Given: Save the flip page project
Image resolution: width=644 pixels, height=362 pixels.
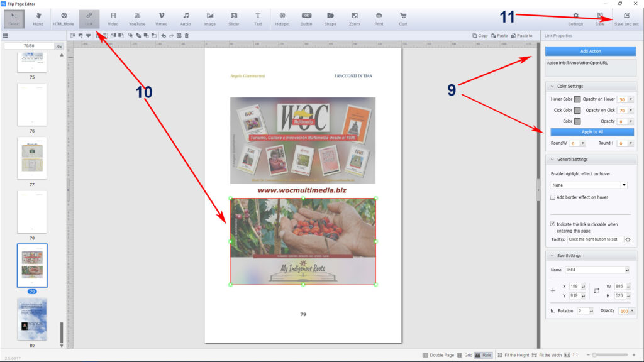Looking at the screenshot, I should pyautogui.click(x=599, y=19).
